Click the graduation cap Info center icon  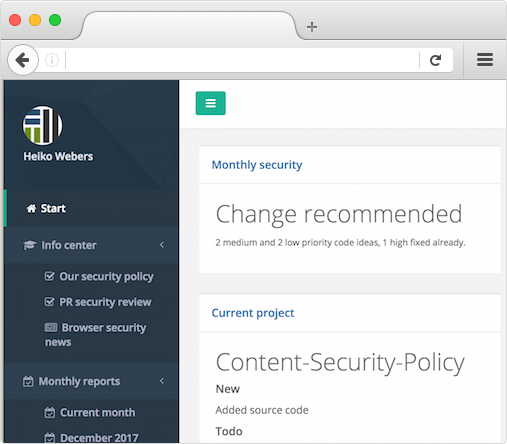point(29,245)
